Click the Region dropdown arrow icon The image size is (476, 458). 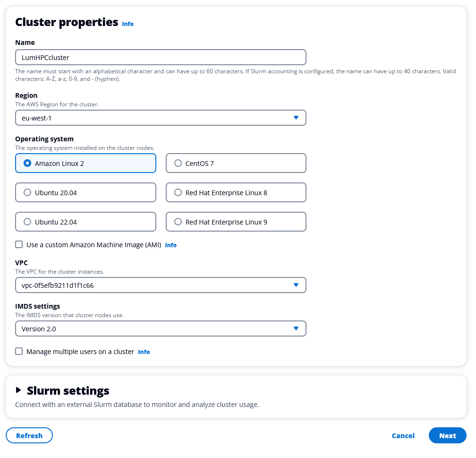click(x=296, y=118)
